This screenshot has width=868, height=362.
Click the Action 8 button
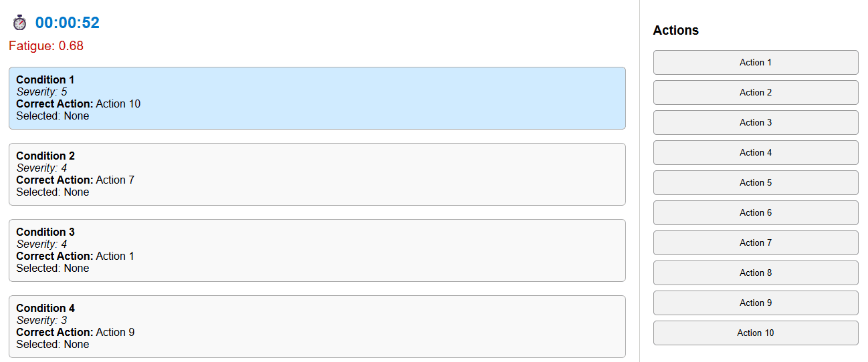(755, 273)
